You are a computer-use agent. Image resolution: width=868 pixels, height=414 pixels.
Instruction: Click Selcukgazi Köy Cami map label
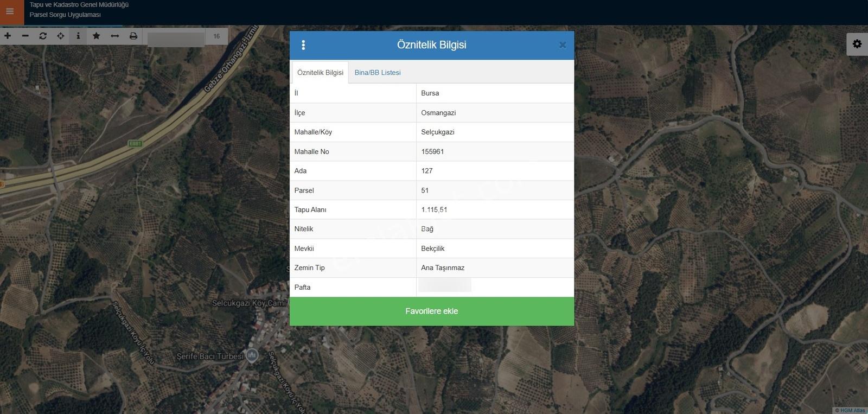(x=249, y=303)
